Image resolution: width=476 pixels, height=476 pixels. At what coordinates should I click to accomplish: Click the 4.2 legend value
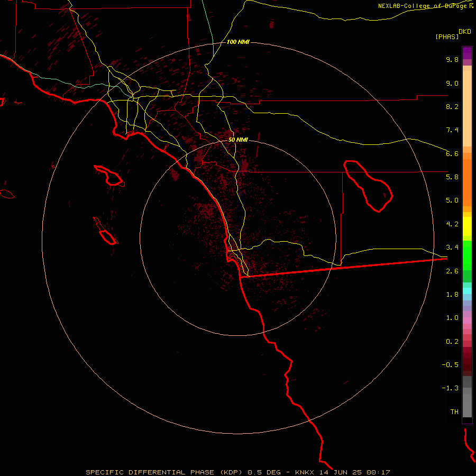452,224
